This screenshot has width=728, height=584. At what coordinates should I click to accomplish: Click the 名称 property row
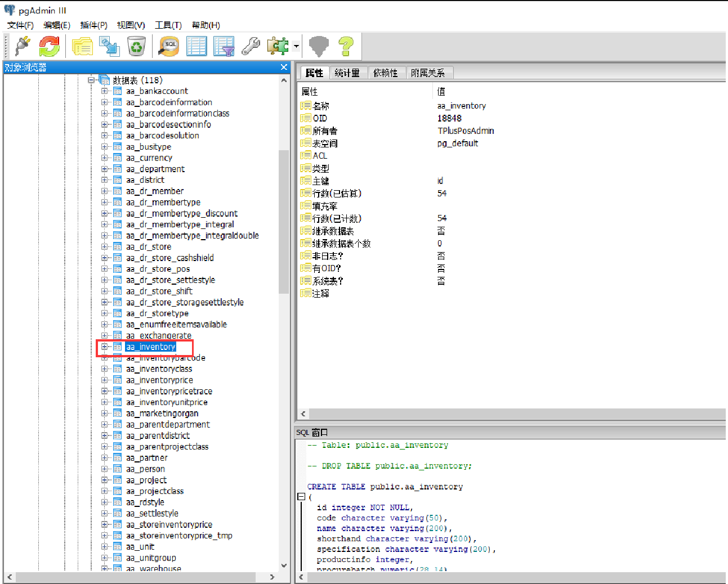512,106
